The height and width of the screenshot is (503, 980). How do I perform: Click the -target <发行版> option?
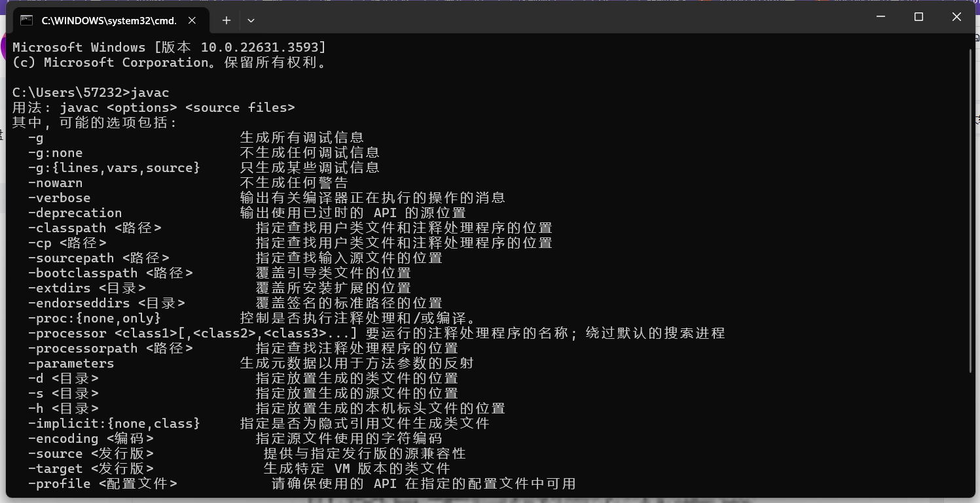(91, 468)
